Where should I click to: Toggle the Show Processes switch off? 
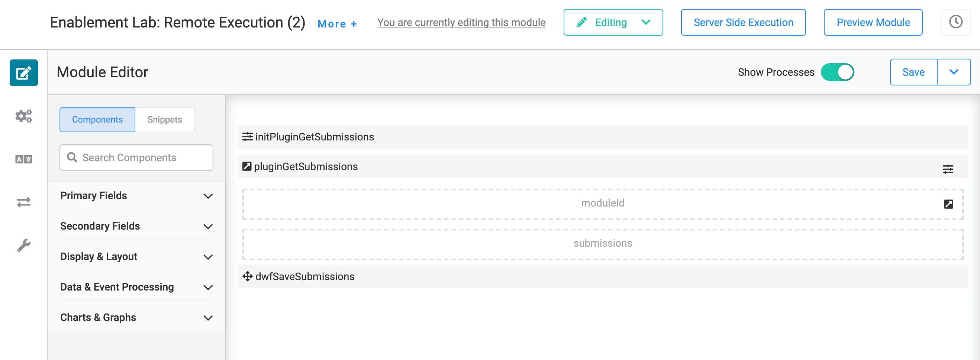pos(837,72)
